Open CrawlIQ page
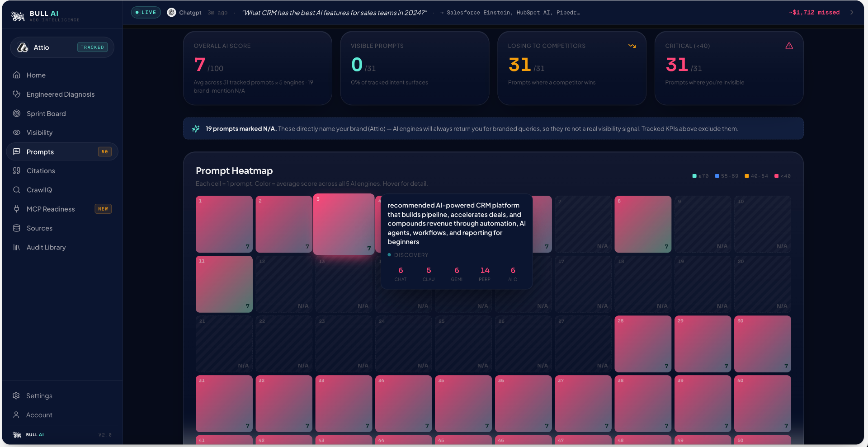This screenshot has height=447, width=868. tap(62, 190)
